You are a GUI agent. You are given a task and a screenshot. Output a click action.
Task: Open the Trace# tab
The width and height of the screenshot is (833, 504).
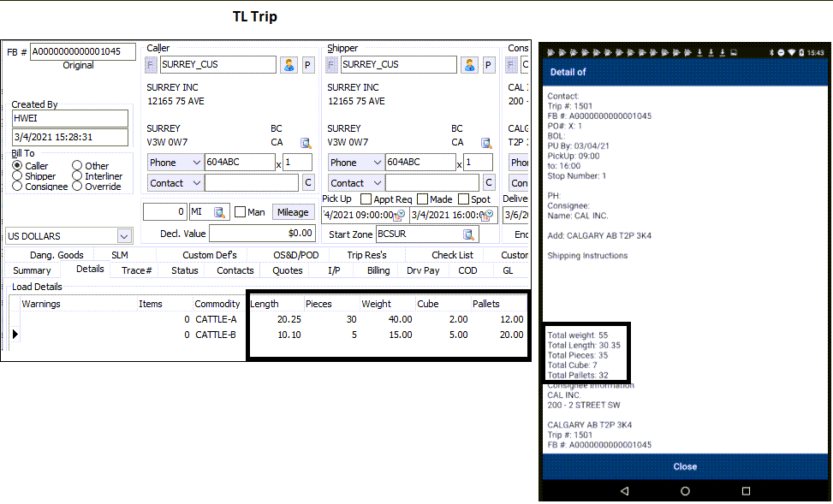click(x=137, y=270)
